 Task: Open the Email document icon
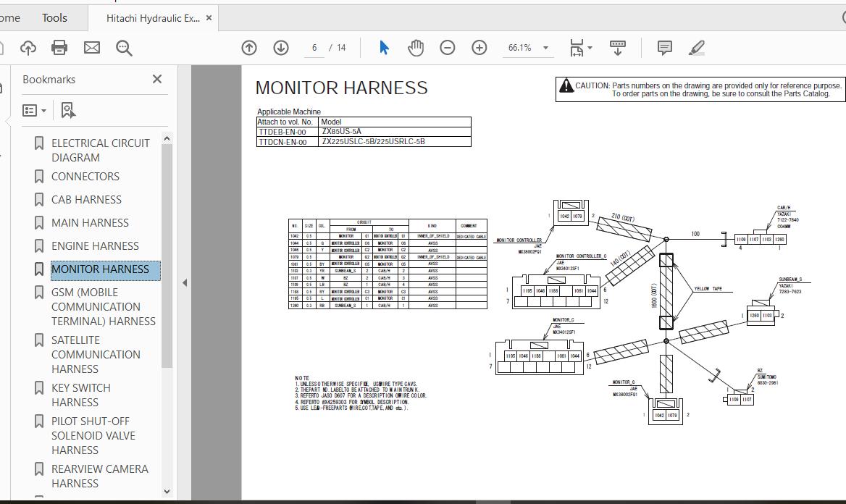pyautogui.click(x=90, y=48)
